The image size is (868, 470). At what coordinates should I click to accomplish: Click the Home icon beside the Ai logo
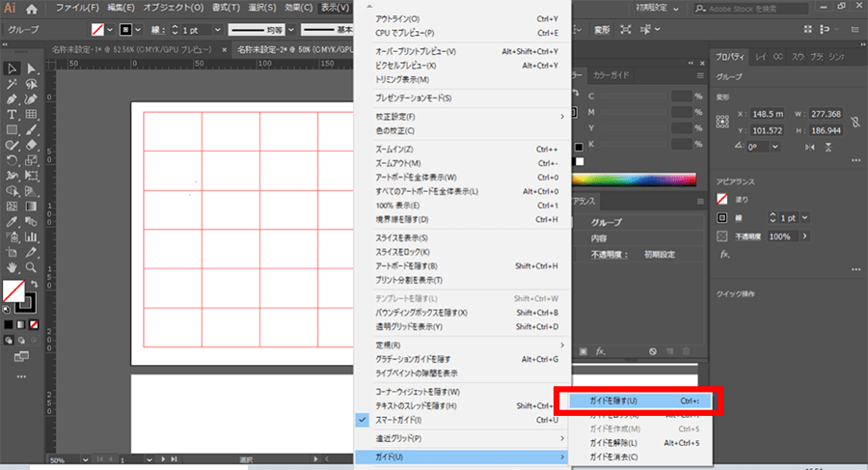tap(32, 8)
